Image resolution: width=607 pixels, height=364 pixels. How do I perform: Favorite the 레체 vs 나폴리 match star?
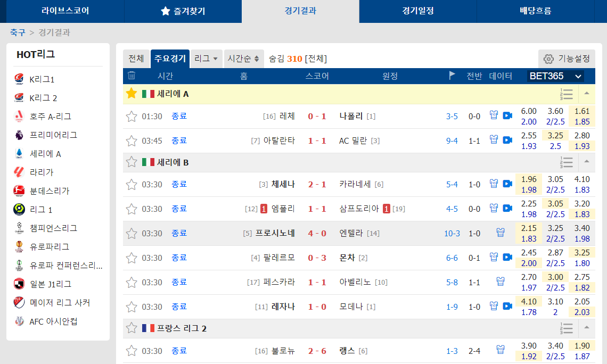pyautogui.click(x=132, y=115)
